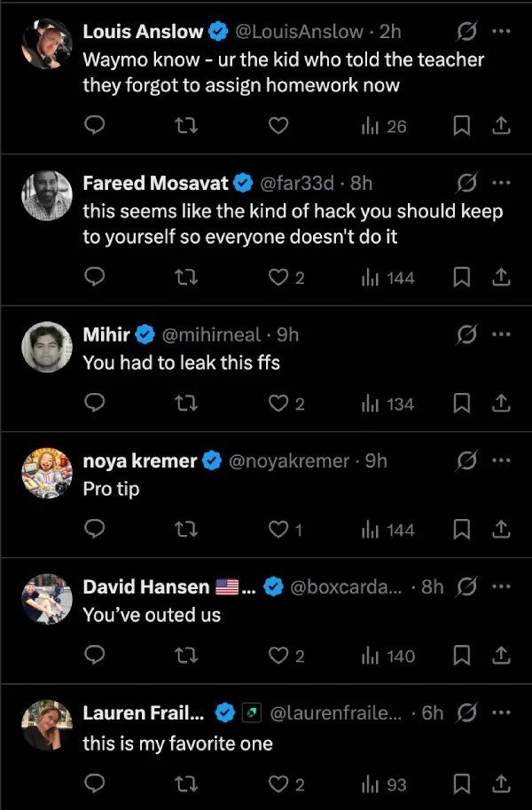Image resolution: width=532 pixels, height=810 pixels.
Task: View analytics on Louis Anslow's tweet
Action: coord(384,127)
